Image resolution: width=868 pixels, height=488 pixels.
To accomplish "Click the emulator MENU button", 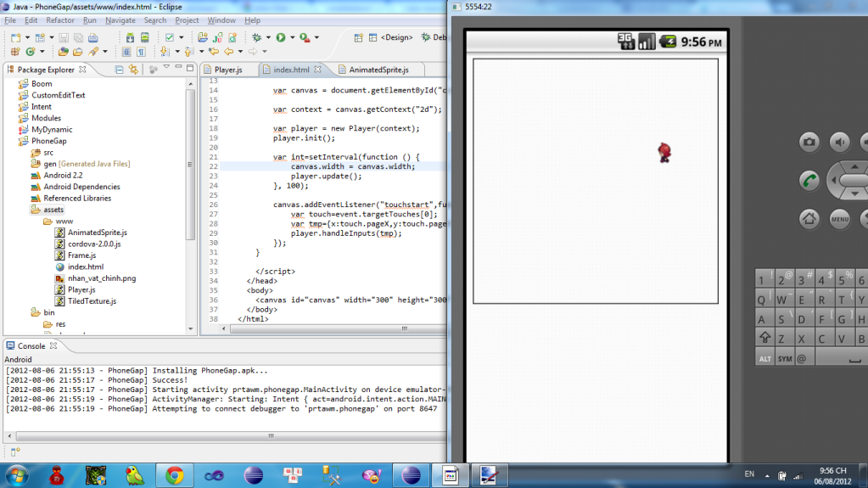I will (x=839, y=218).
